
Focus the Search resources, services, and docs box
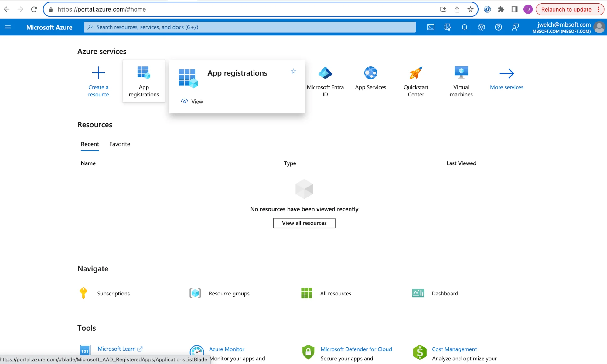pos(250,27)
